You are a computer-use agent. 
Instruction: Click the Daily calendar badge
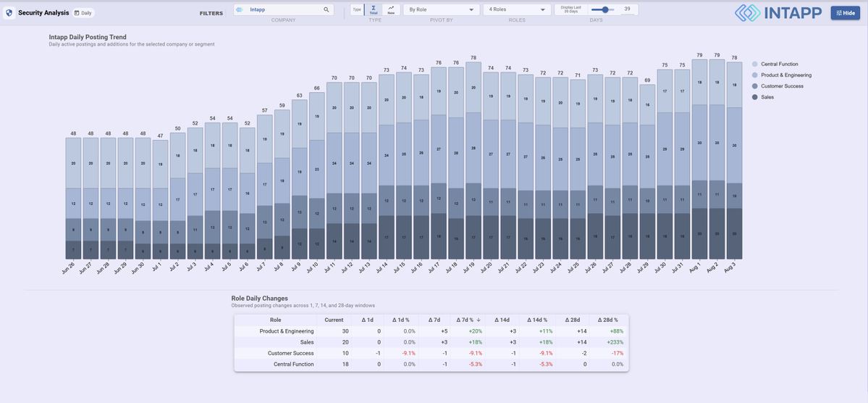point(84,13)
